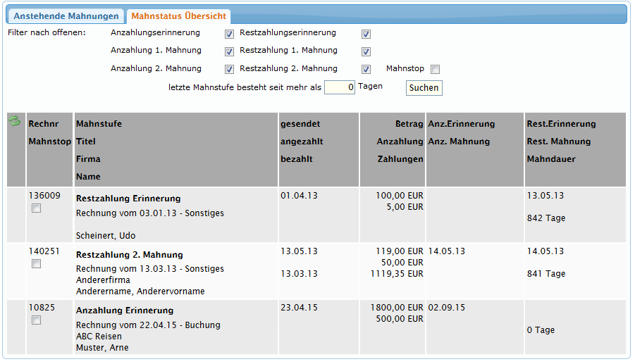635x364 pixels.
Task: Check Mahnstop box for invoice 10825
Action: coord(37,320)
